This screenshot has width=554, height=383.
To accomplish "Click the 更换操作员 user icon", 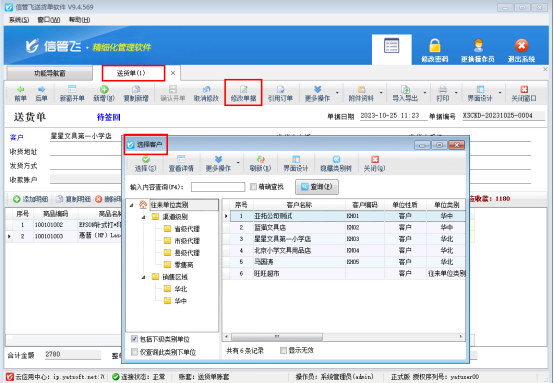I will 478,46.
